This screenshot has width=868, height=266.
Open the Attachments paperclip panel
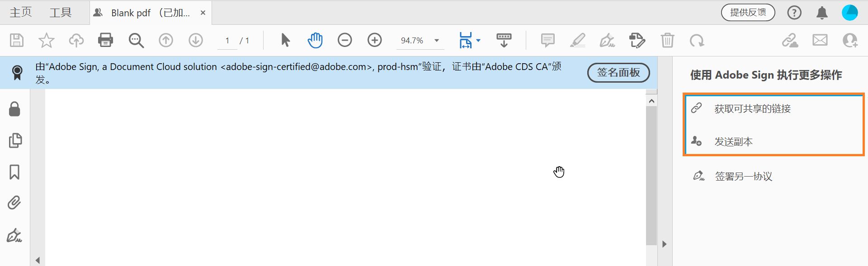point(14,203)
